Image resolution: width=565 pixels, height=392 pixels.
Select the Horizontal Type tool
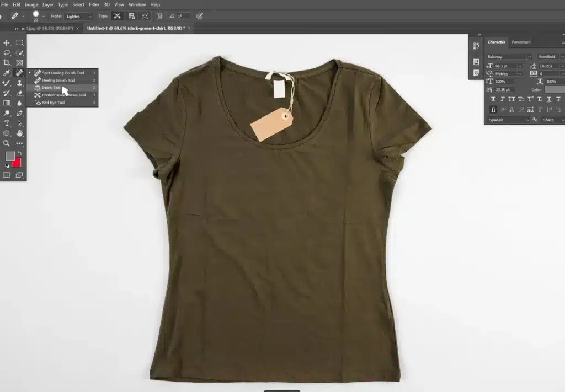pyautogui.click(x=7, y=123)
